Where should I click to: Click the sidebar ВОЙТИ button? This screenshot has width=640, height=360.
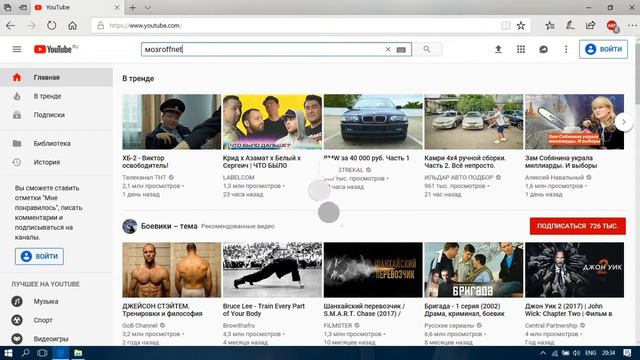click(39, 256)
